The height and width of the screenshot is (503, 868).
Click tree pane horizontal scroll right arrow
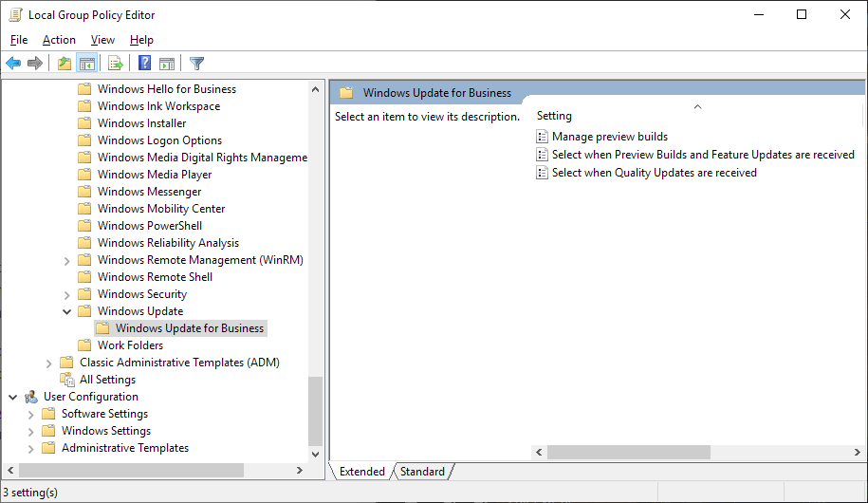(300, 471)
